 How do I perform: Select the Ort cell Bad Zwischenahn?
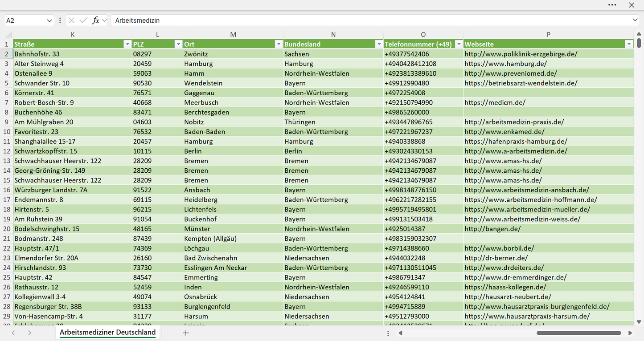(233, 258)
